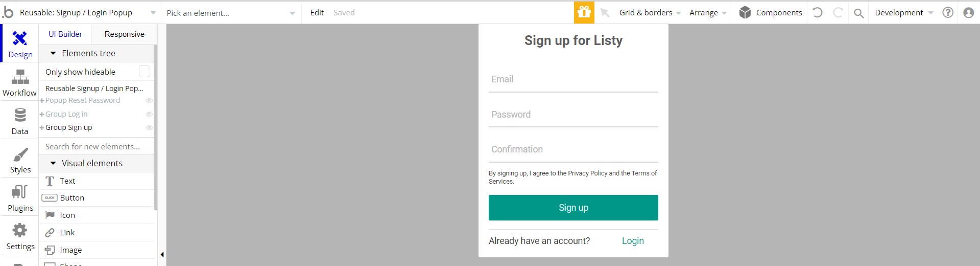
Task: Open the search magnifier icon
Action: tap(858, 13)
